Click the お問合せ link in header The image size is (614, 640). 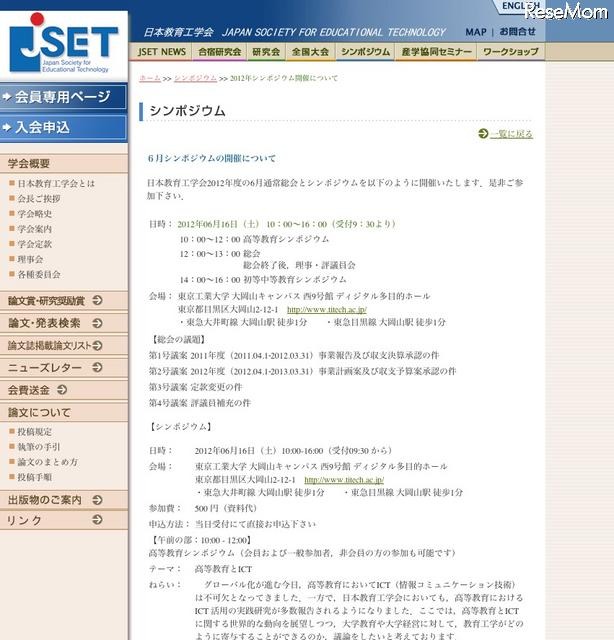tap(517, 31)
